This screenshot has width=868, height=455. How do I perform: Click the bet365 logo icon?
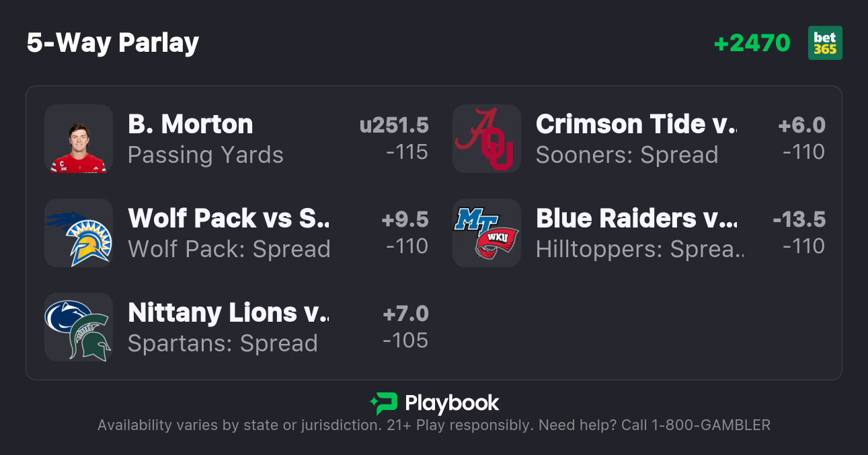tap(825, 42)
